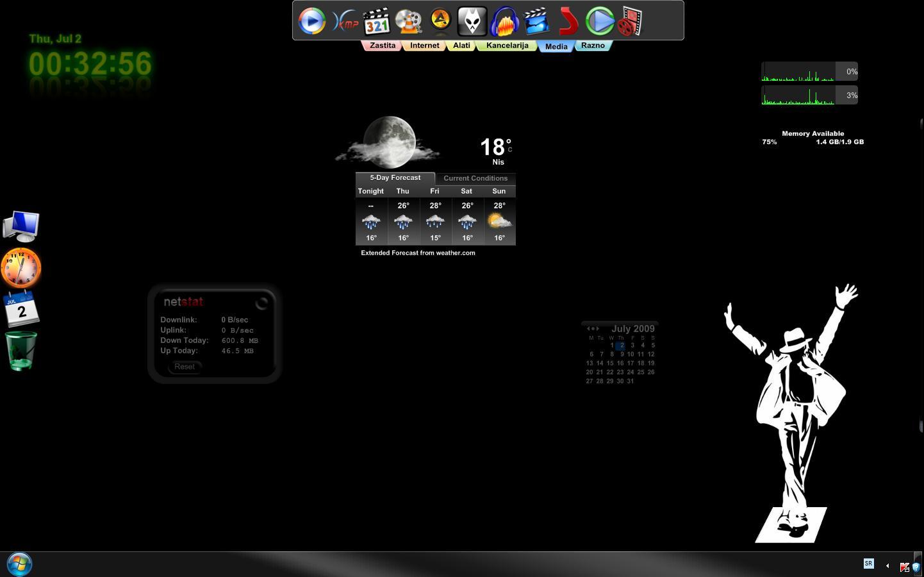Start Media Player Classic (321 clapboard icon)

pyautogui.click(x=377, y=21)
